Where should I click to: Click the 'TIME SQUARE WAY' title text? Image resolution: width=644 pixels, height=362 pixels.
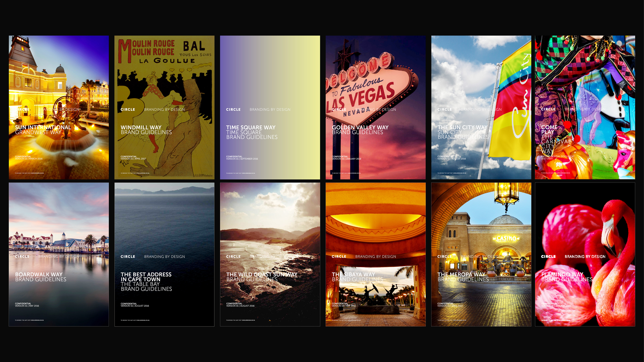251,127
